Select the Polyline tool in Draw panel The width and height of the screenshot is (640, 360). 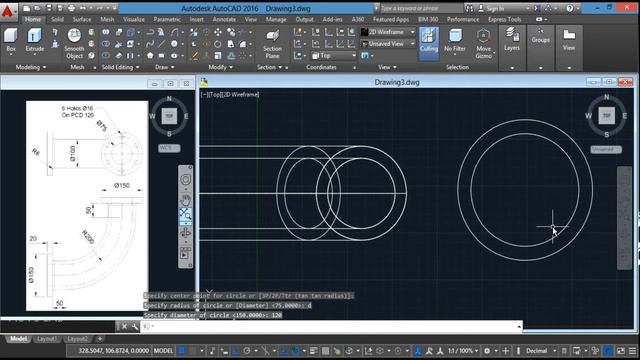click(150, 32)
